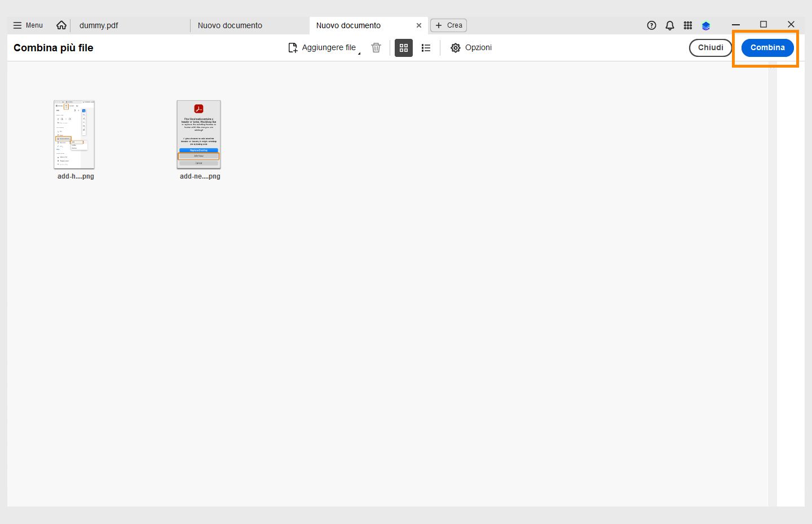This screenshot has width=812, height=524.
Task: Switch to the dummy.pdf tab
Action: (131, 25)
